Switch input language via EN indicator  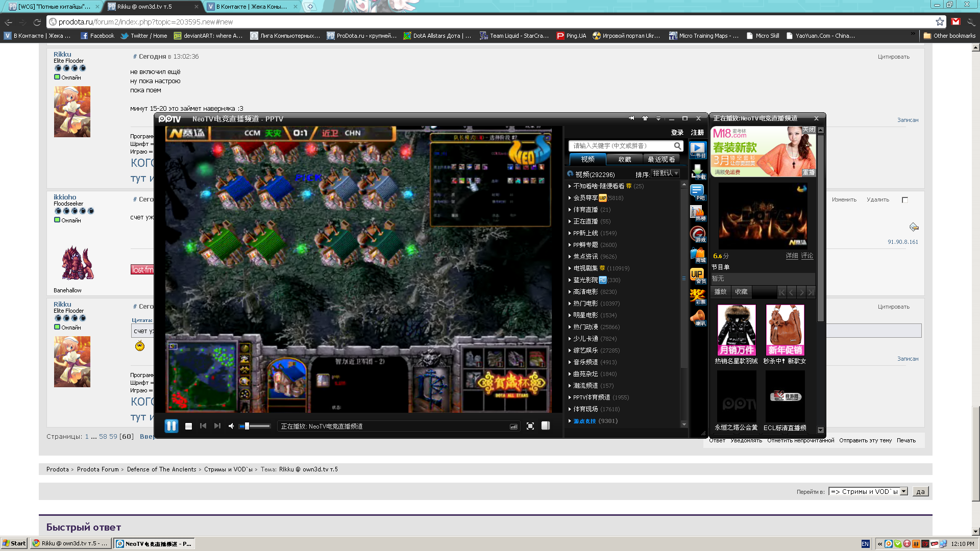point(865,544)
